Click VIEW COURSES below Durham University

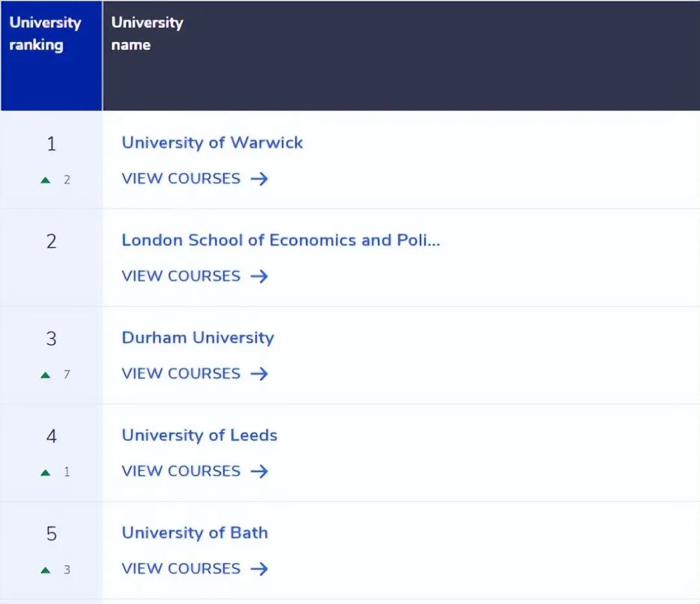click(181, 374)
